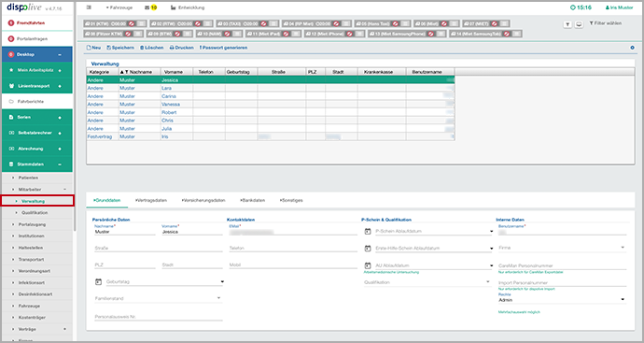Open the Geburtstag calendar picker icon
644x343 pixels.
click(98, 281)
